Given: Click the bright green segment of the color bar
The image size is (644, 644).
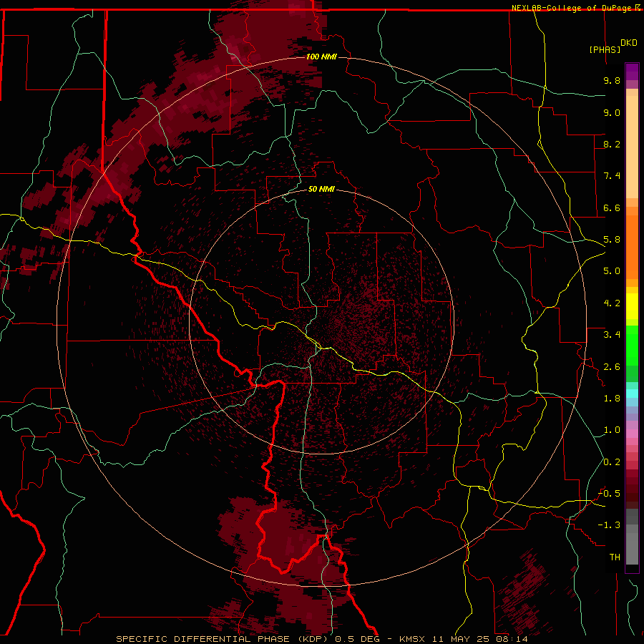Looking at the screenshot, I should (632, 346).
